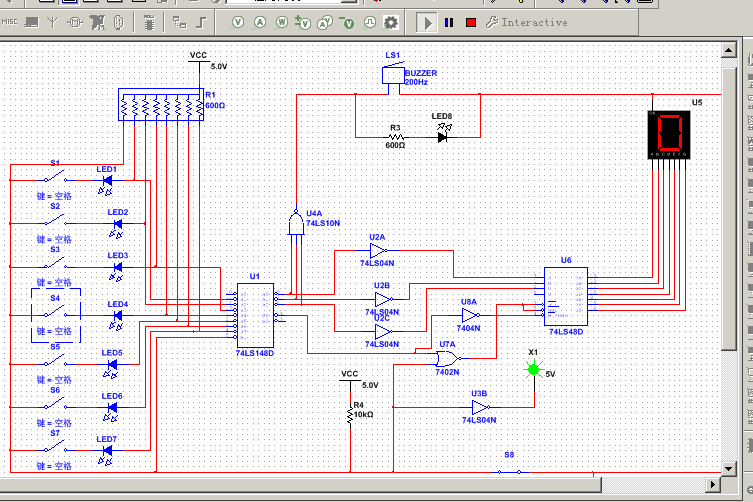Select the R1 resistor pack
Viewport: 753px width, 502px height.
(x=161, y=104)
